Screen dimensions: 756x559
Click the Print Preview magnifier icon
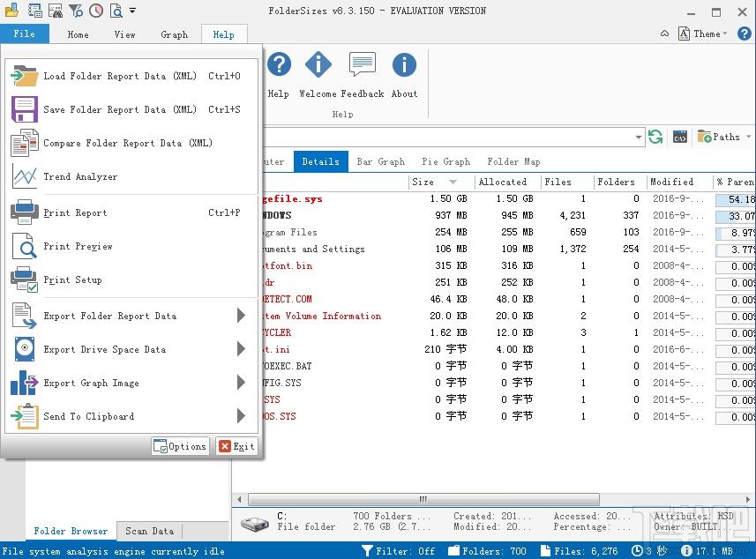point(24,246)
